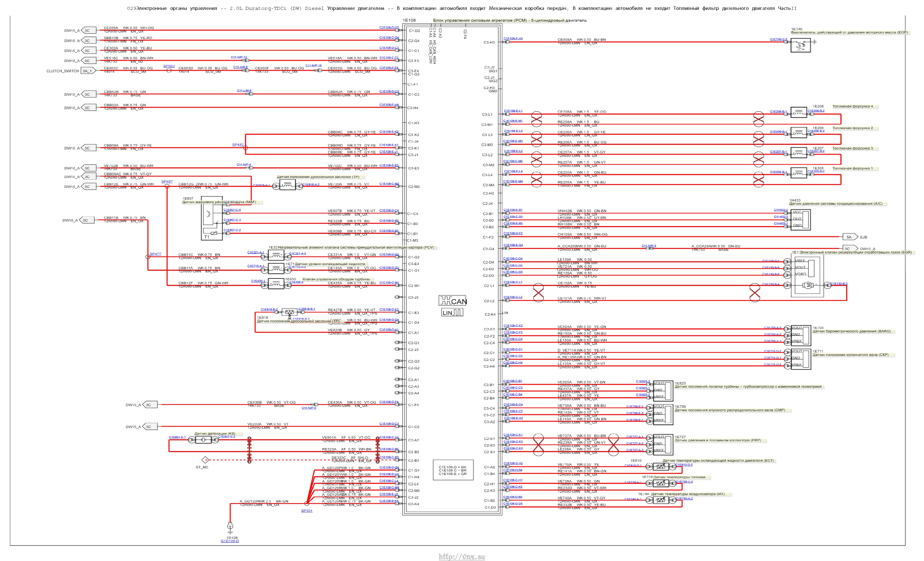
Task: Select fuel injector 3 coil symbol 1E207
Action: 798,152
